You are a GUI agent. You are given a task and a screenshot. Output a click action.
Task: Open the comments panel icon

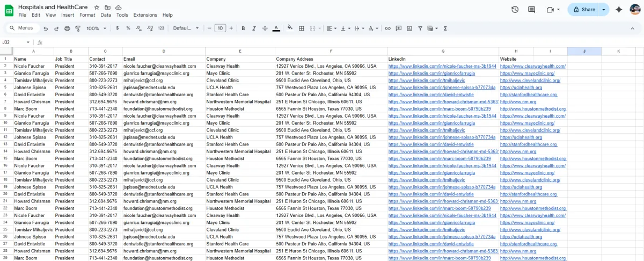pyautogui.click(x=532, y=9)
